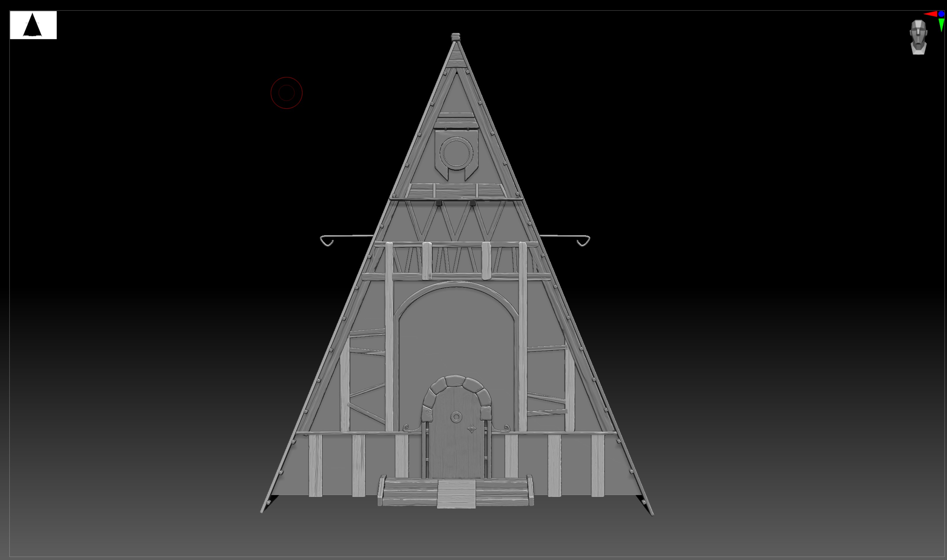
Task: Click the silhouette thumbnail preview
Action: [x=33, y=25]
